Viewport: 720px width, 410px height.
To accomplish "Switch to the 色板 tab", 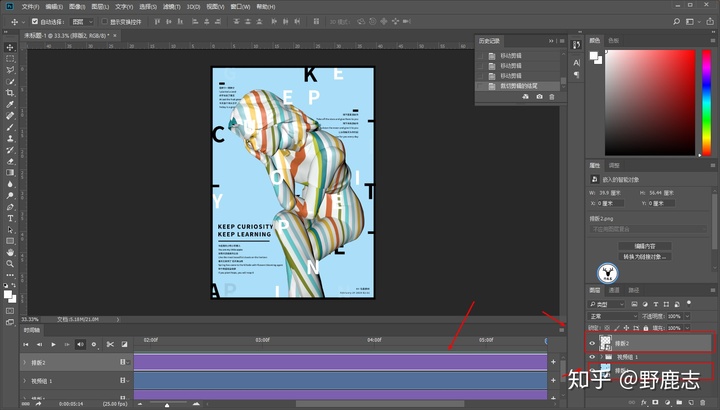I will coord(613,40).
